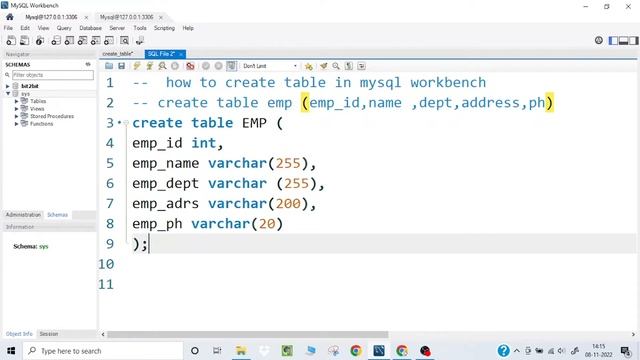Close the SQL File 2* tab
This screenshot has height=360, width=640.
(x=181, y=54)
